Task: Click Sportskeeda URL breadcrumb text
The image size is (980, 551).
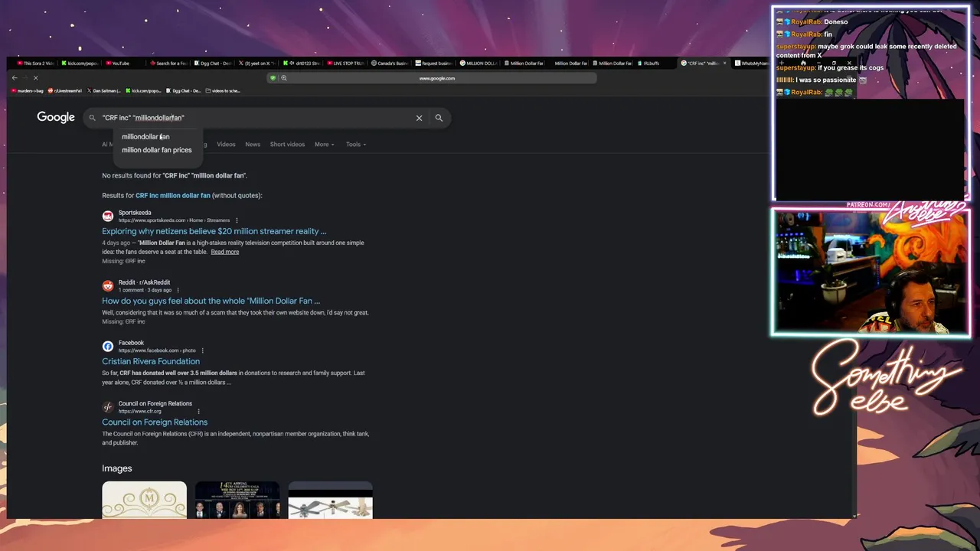Action: click(174, 220)
